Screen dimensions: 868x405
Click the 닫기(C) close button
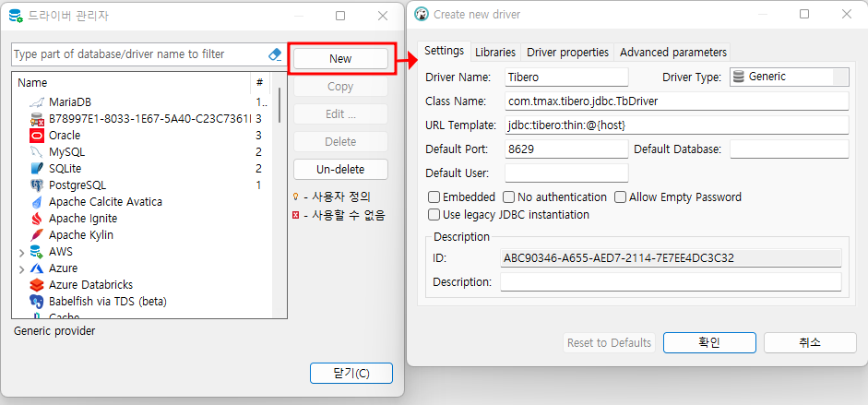pos(351,373)
